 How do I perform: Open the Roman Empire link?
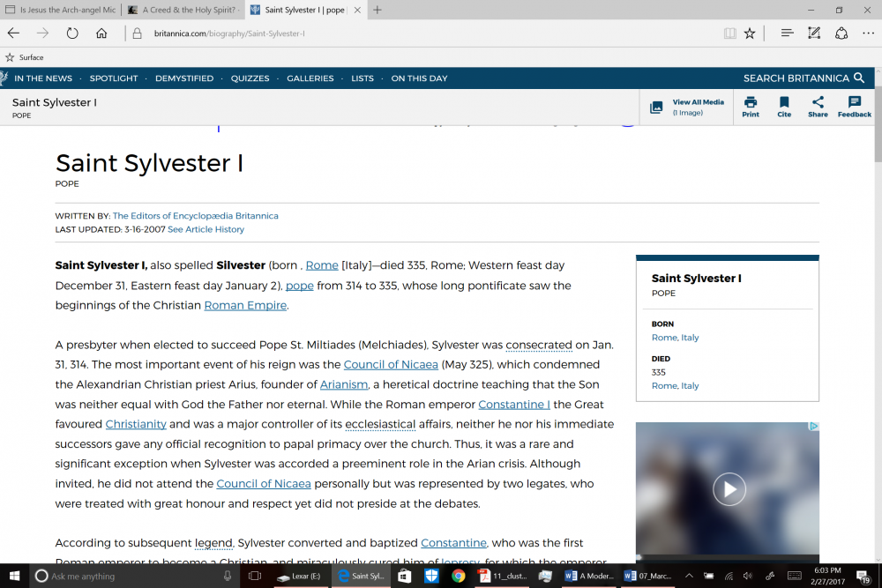point(245,305)
